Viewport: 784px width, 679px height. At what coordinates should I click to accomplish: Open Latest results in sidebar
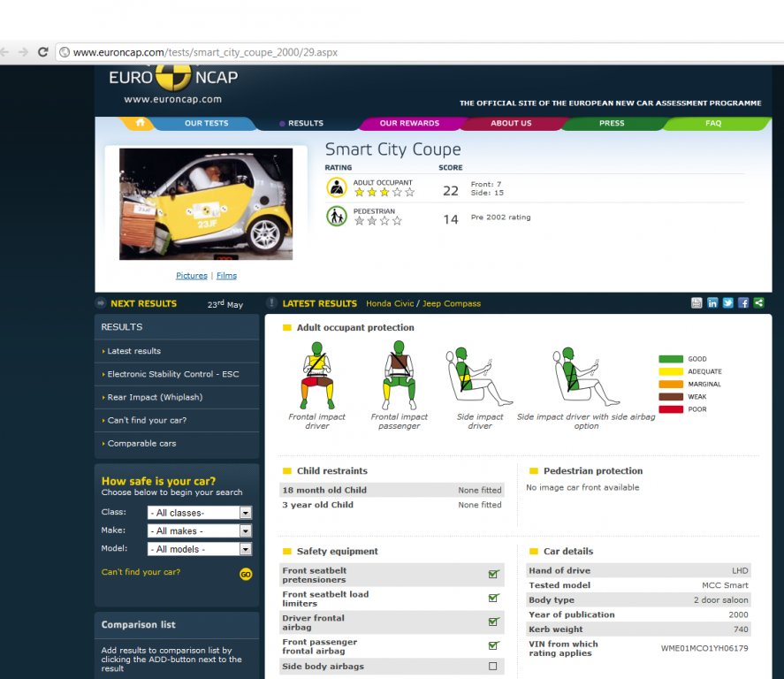(134, 351)
